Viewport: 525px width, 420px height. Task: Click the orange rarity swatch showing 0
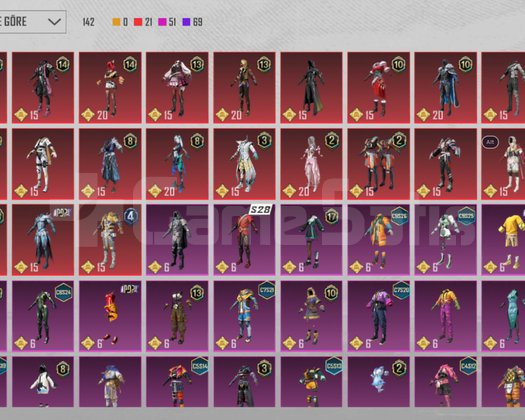coord(116,22)
